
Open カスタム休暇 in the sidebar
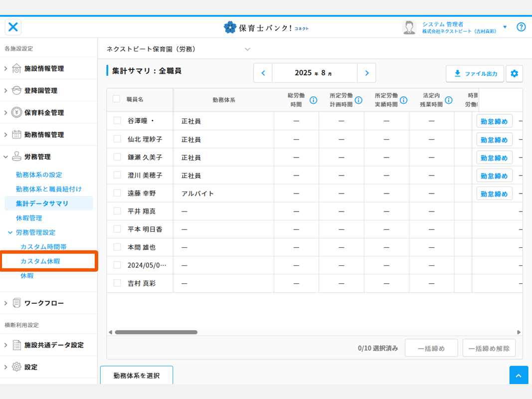coord(40,261)
